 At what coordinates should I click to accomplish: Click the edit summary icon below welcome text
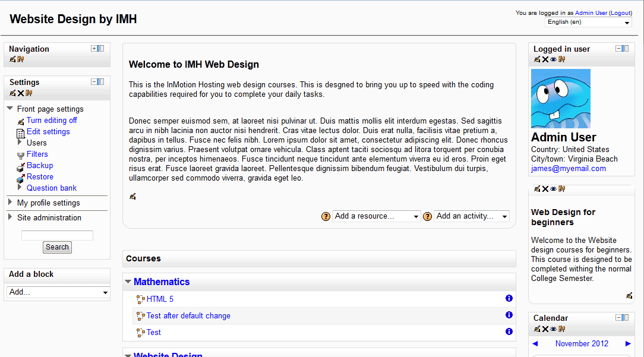pyautogui.click(x=132, y=197)
